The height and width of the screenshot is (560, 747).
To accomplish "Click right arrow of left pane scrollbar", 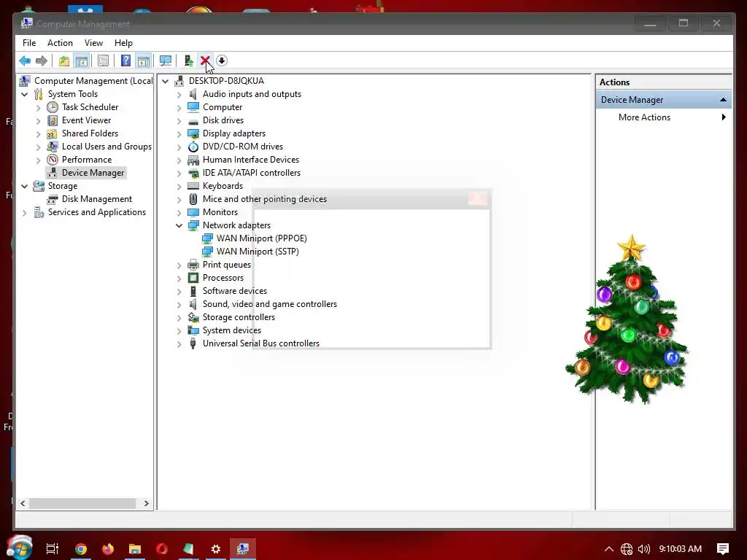I will [146, 503].
